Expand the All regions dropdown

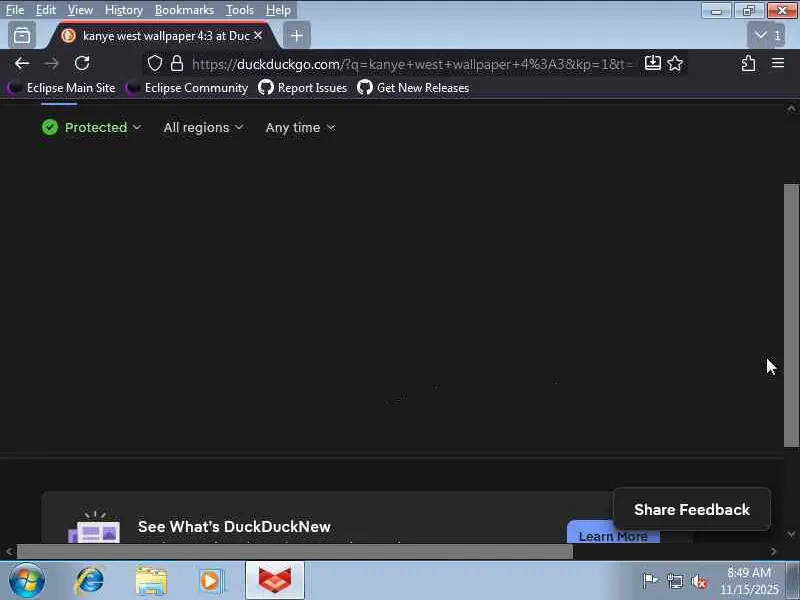coord(203,128)
